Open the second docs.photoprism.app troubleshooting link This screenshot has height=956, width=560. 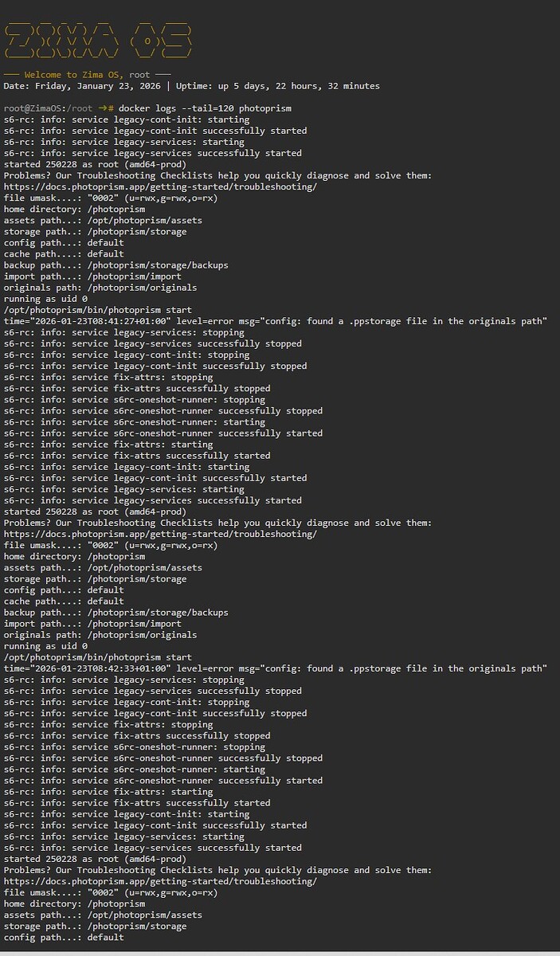point(160,535)
